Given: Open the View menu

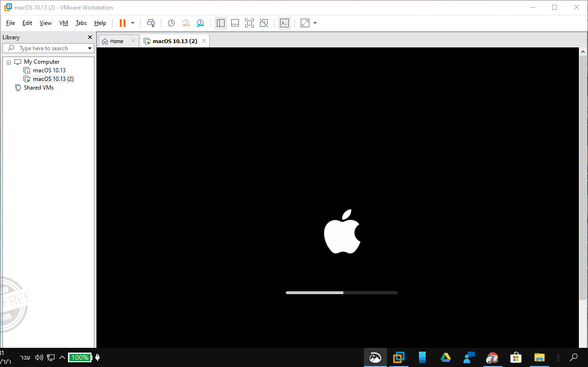Looking at the screenshot, I should tap(45, 23).
